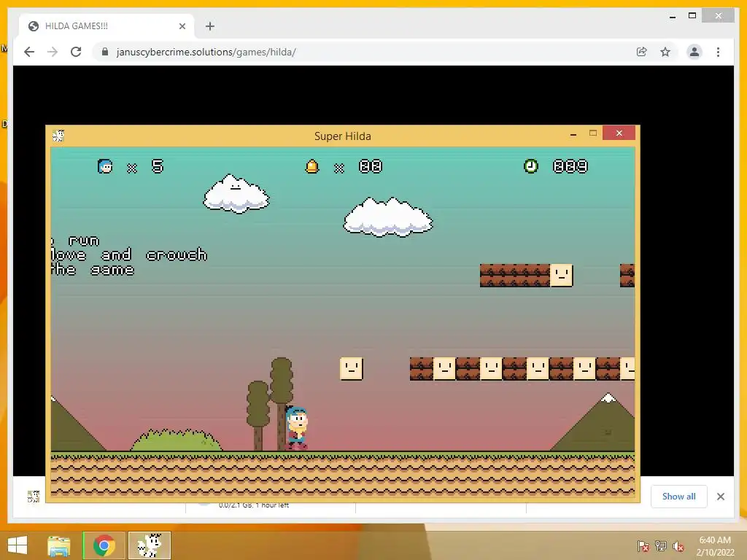The image size is (747, 560).
Task: Close the Super Hilda game window
Action: click(x=619, y=133)
